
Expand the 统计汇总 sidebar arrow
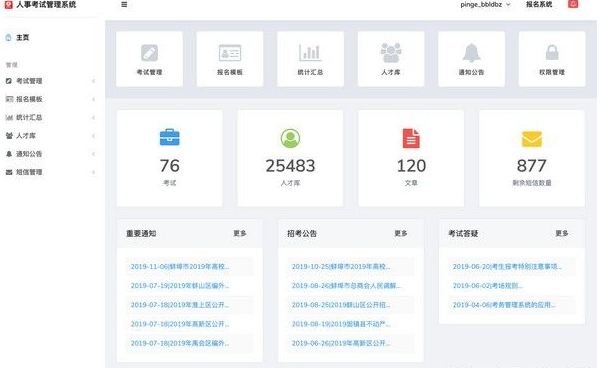pos(93,117)
